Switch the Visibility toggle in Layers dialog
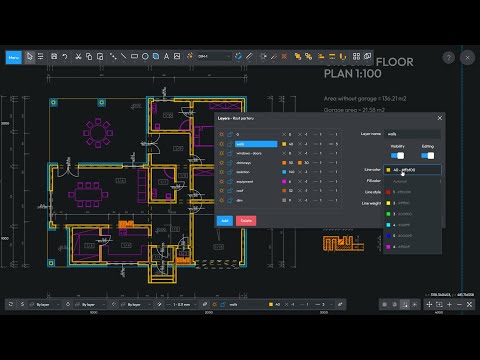This screenshot has height=360, width=480. 397,155
